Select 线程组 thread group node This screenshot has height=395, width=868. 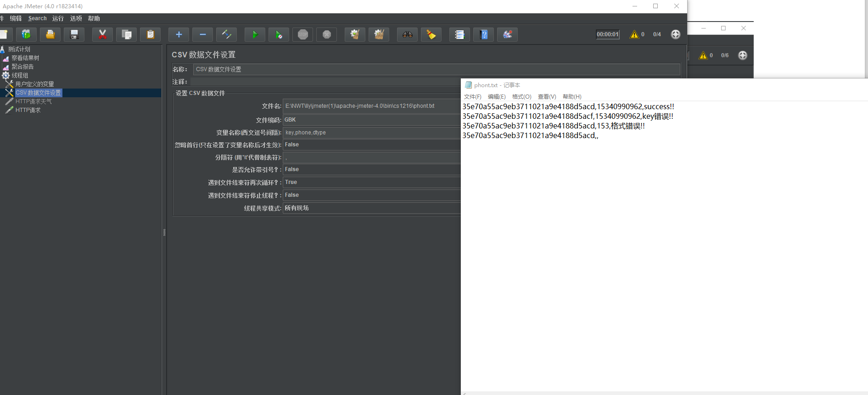pos(20,75)
